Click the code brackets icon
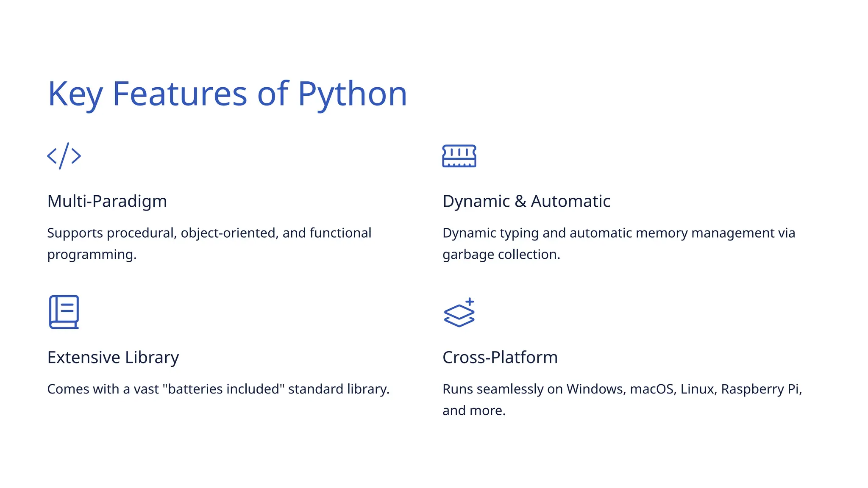The width and height of the screenshot is (868, 488). pos(64,156)
